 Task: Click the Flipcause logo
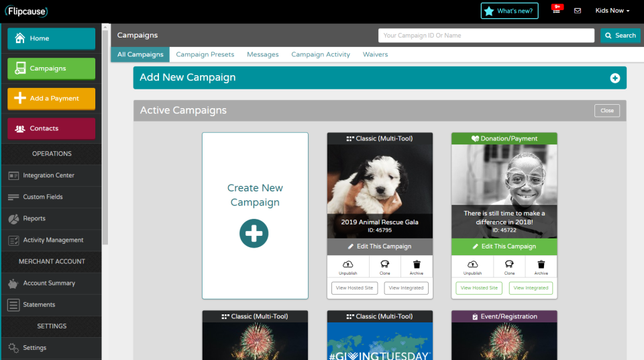[26, 11]
